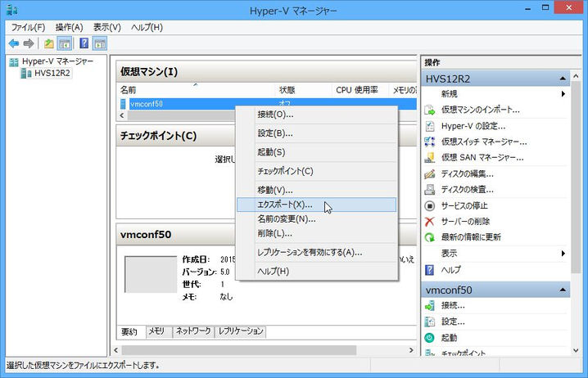This screenshot has height=378, width=588.
Task: Sort by the 名前 column header
Action: click(x=197, y=90)
